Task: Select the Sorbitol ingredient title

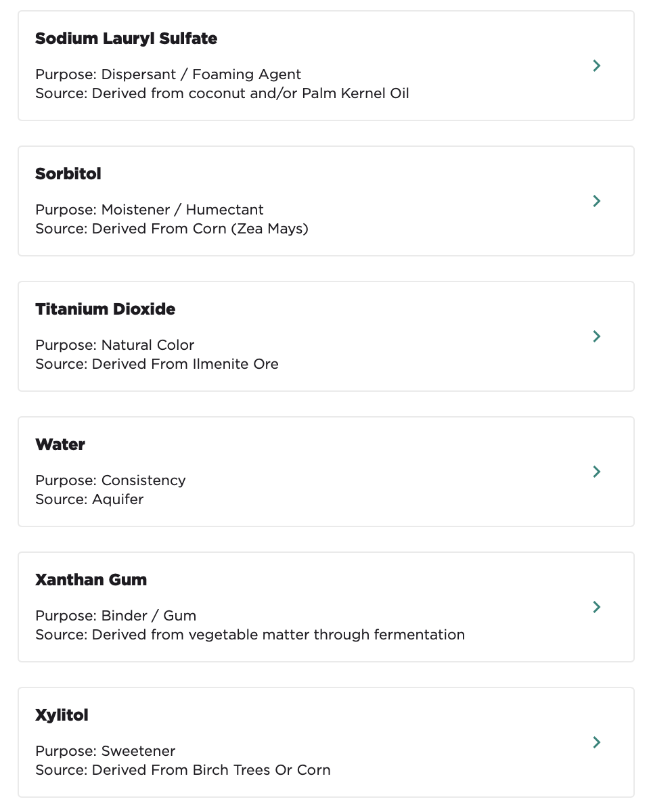Action: (68, 174)
